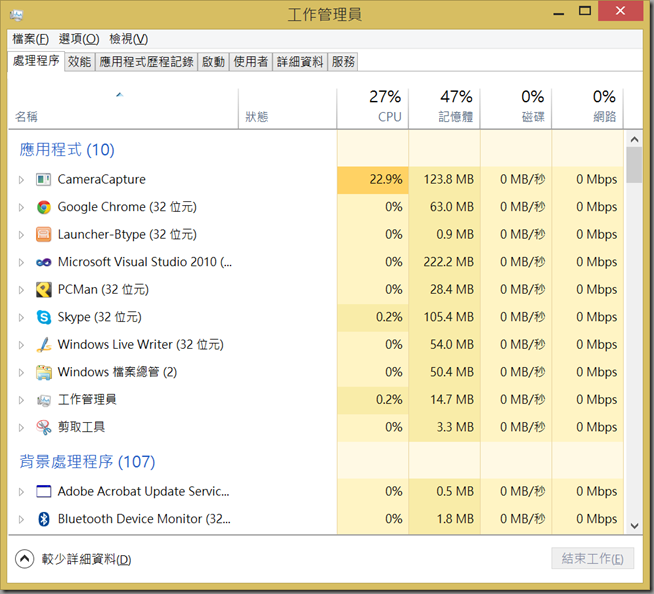This screenshot has height=594, width=654.
Task: Click the Bluetooth Device Monitor icon
Action: point(43,519)
